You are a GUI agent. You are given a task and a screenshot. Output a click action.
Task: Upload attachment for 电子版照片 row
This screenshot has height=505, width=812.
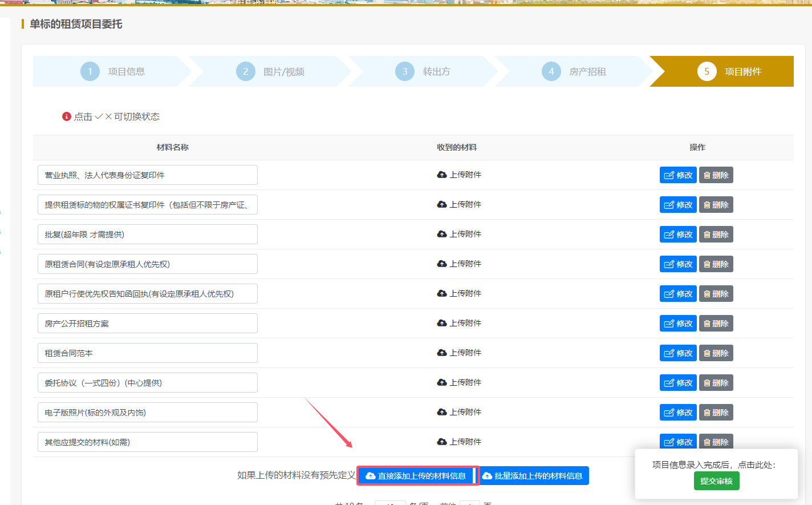pyautogui.click(x=459, y=412)
